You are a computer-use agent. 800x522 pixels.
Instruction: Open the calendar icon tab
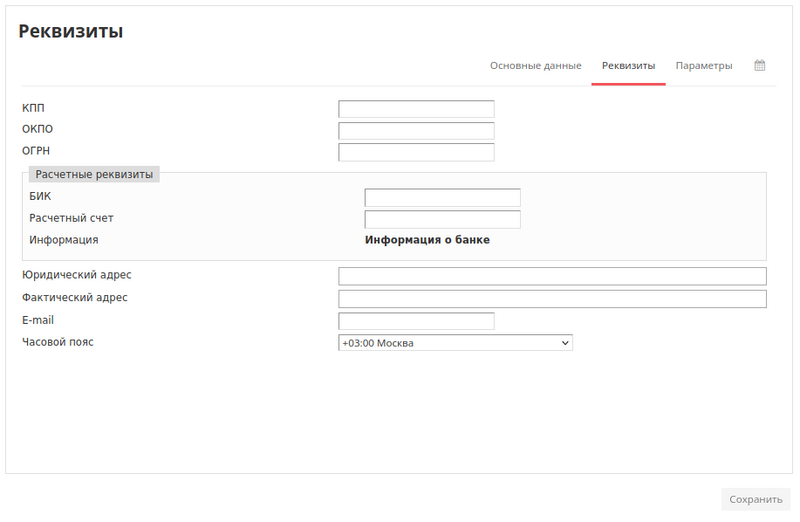[759, 65]
